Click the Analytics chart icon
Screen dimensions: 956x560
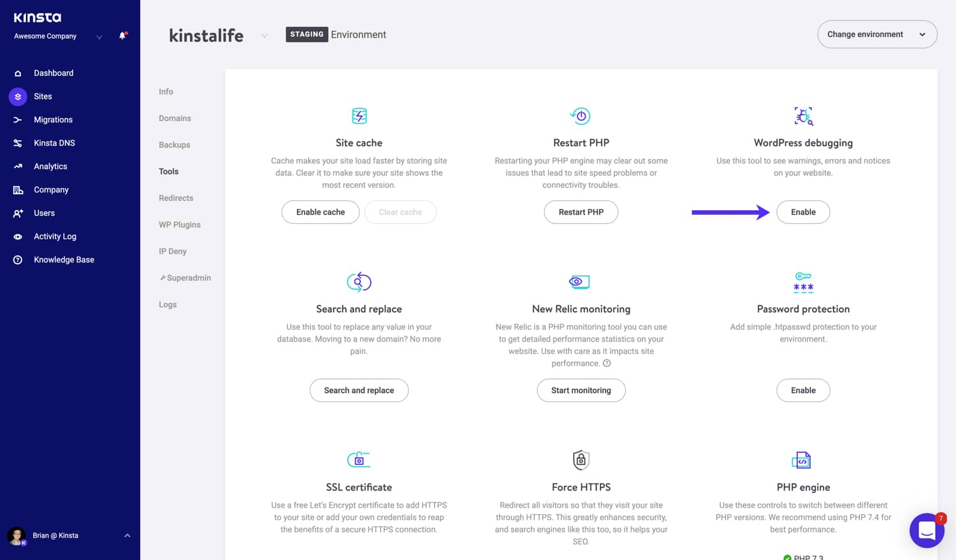[x=18, y=166]
